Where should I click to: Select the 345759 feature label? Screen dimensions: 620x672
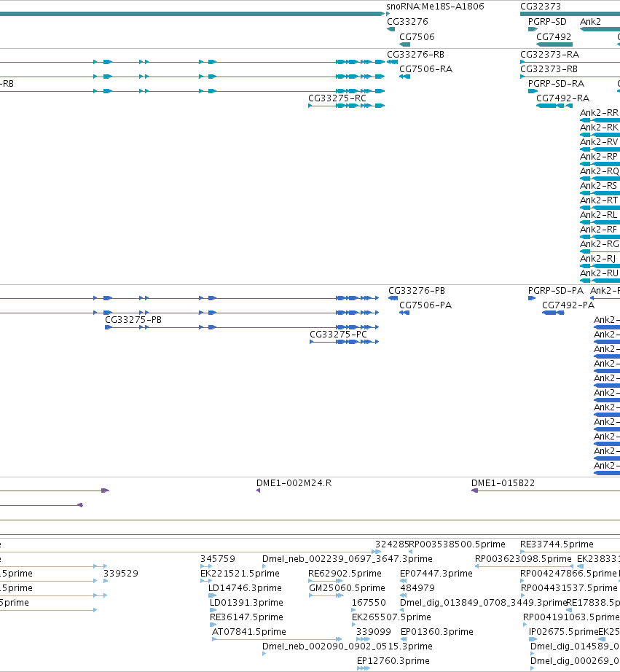pyautogui.click(x=218, y=559)
